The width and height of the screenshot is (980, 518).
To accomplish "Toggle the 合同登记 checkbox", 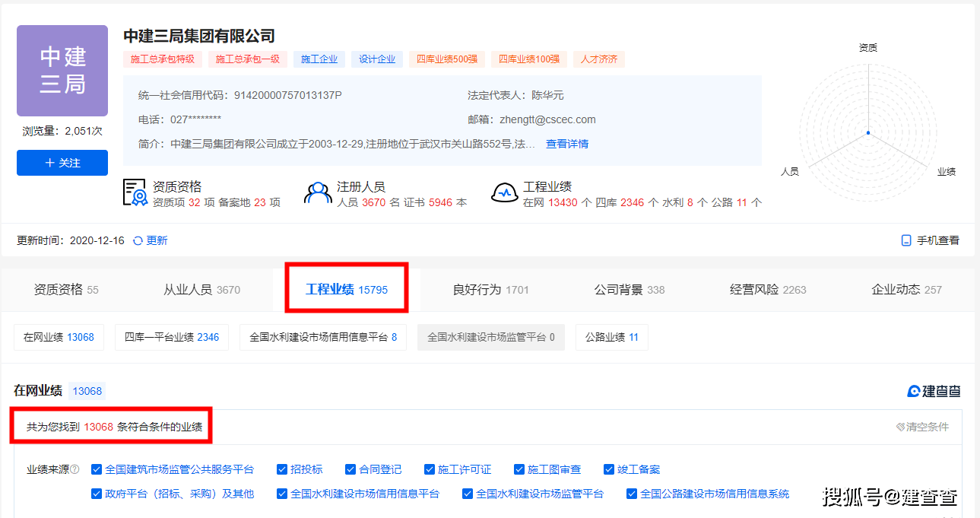I will (x=350, y=469).
